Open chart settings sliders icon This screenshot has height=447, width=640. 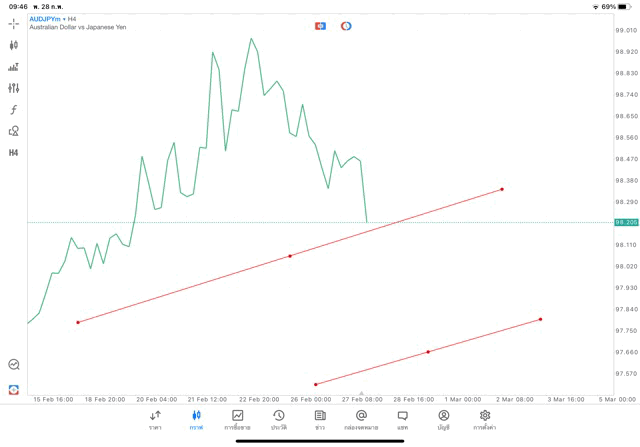click(14, 88)
